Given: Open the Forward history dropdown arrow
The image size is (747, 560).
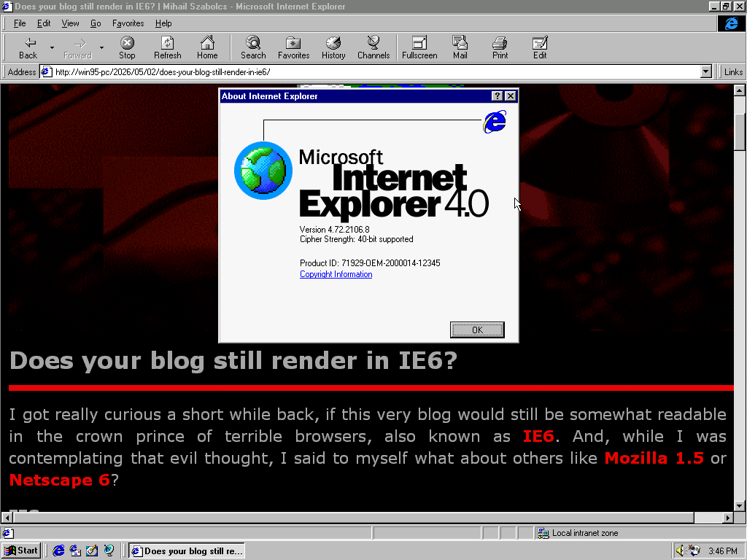Looking at the screenshot, I should 101,47.
